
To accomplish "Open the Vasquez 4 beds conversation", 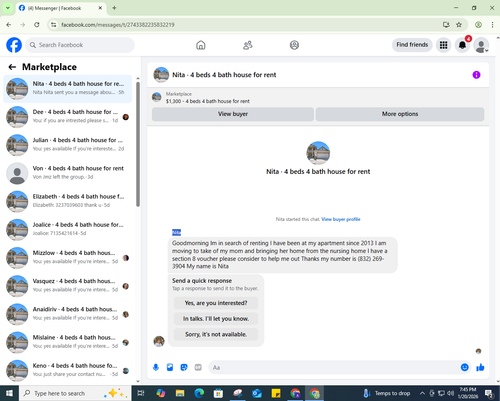I will tap(68, 286).
